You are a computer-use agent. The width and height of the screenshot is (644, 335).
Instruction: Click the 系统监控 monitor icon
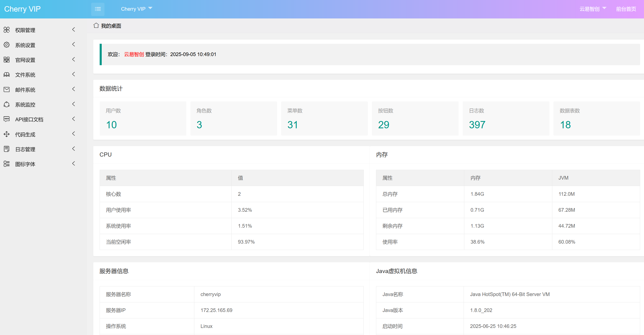7,104
